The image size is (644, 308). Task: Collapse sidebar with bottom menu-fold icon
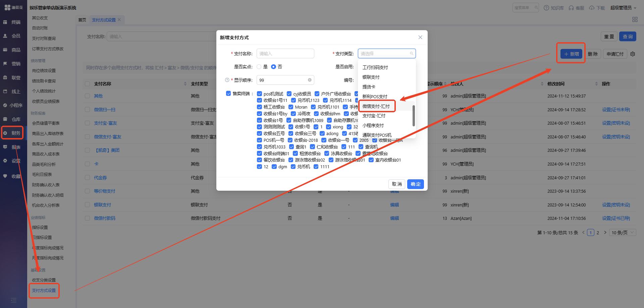(13, 300)
